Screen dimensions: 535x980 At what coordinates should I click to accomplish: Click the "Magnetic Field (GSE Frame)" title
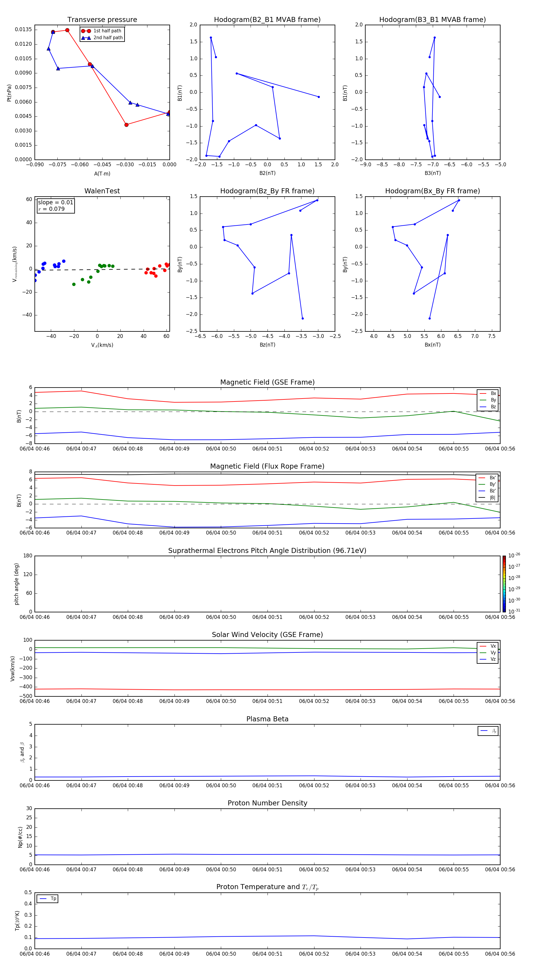click(267, 382)
